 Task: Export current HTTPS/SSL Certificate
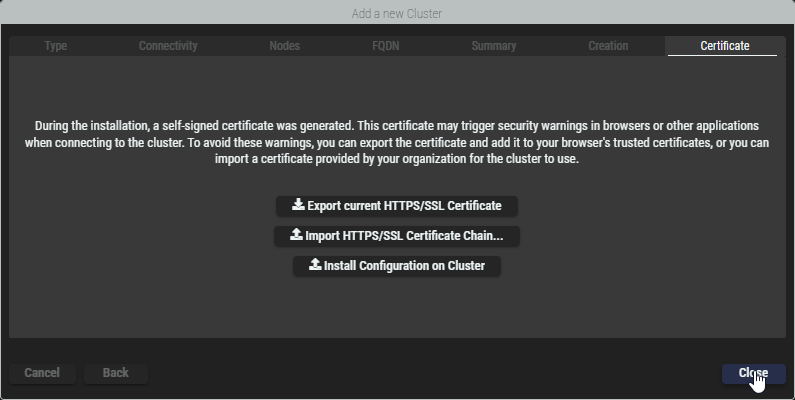pos(397,206)
